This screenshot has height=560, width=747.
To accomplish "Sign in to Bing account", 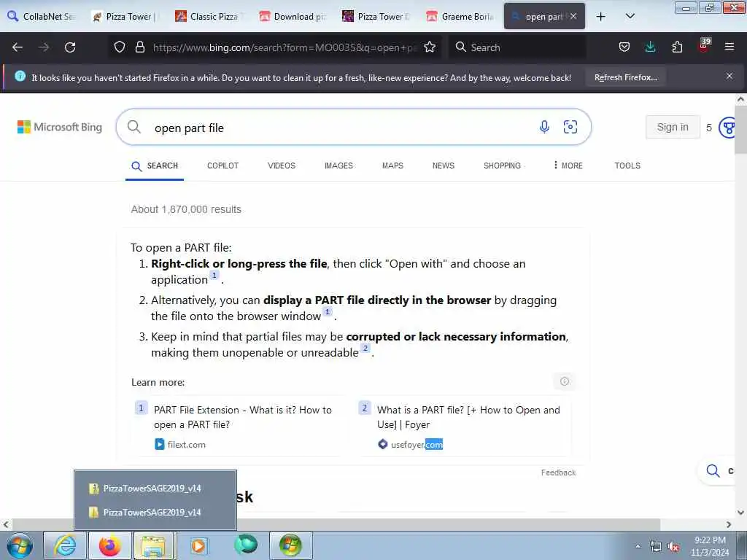I will tap(673, 127).
